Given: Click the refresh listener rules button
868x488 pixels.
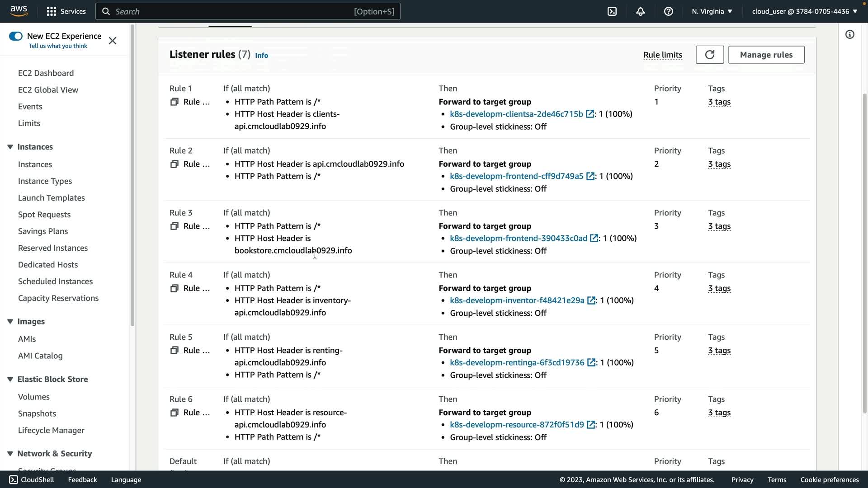Looking at the screenshot, I should [x=709, y=55].
